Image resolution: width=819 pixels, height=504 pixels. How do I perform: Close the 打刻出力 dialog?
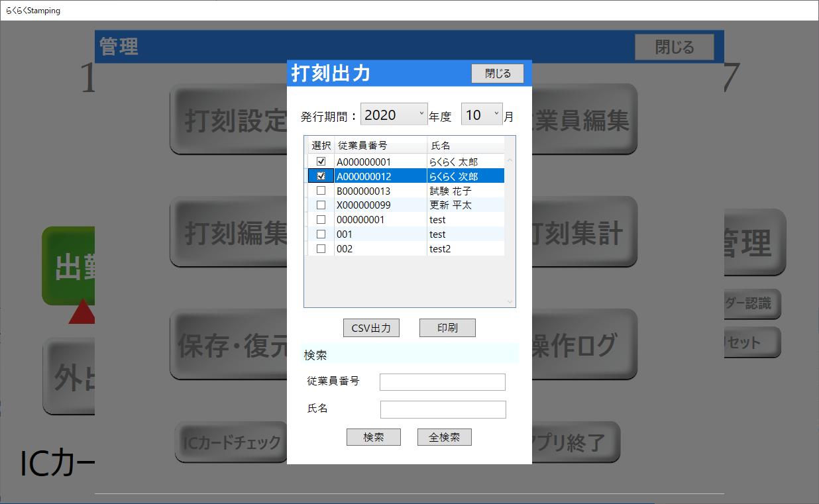tap(498, 74)
